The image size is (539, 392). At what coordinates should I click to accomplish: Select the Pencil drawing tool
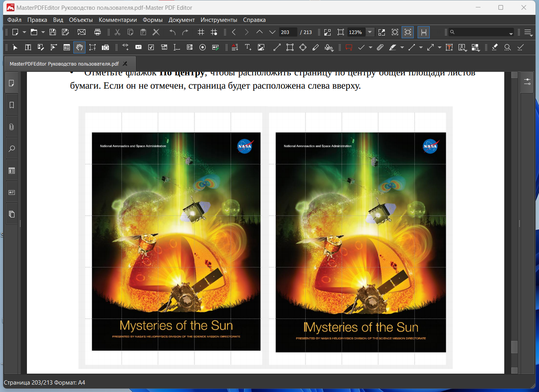click(x=316, y=47)
